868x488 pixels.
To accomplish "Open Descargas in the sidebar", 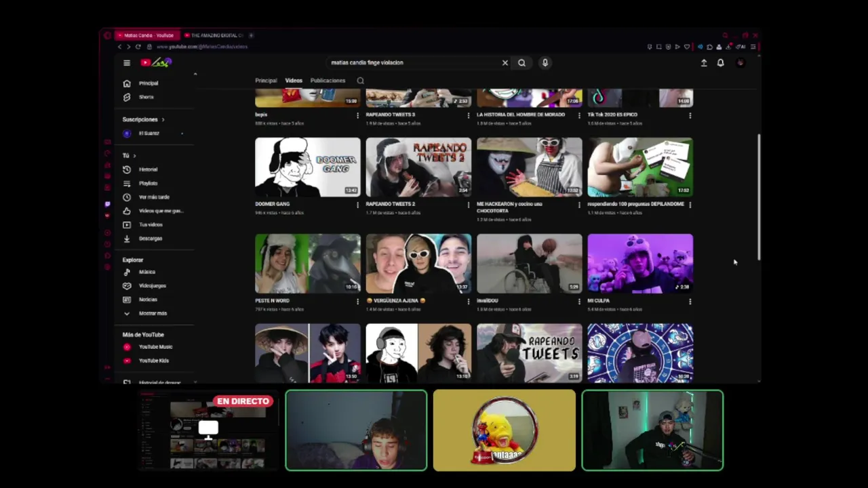I will (x=151, y=239).
